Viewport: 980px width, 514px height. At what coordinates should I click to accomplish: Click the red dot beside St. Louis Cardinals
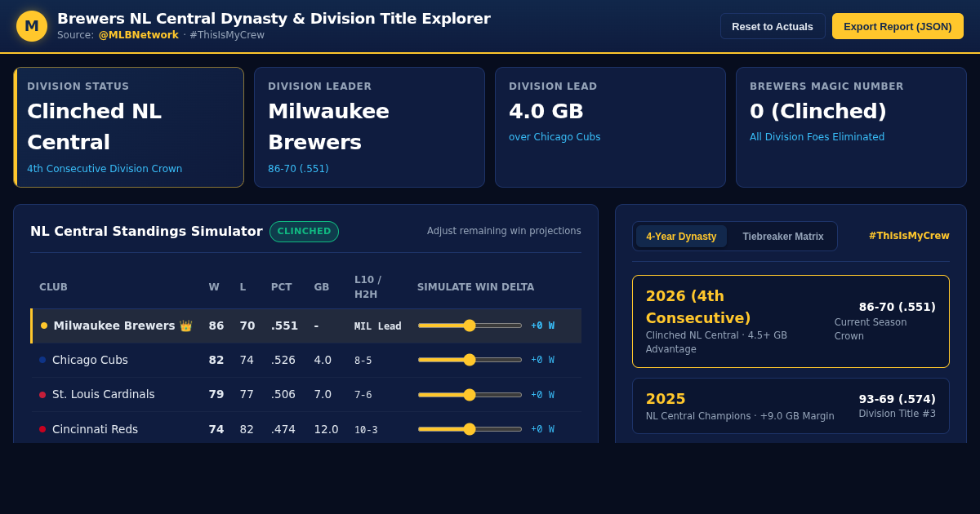42,395
